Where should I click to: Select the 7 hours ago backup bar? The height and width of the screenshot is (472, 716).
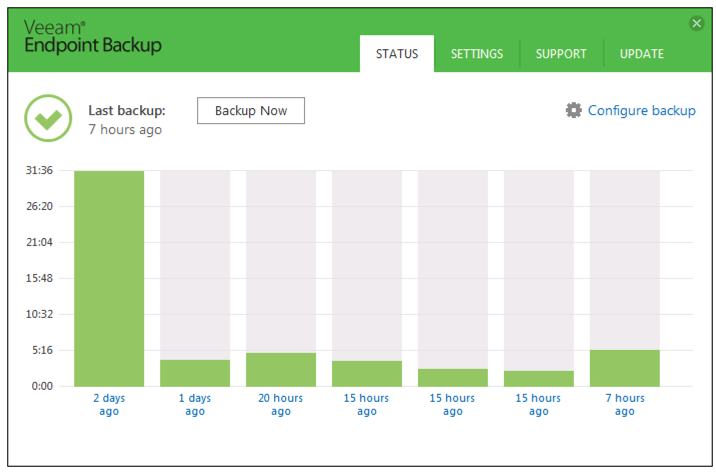pyautogui.click(x=625, y=368)
